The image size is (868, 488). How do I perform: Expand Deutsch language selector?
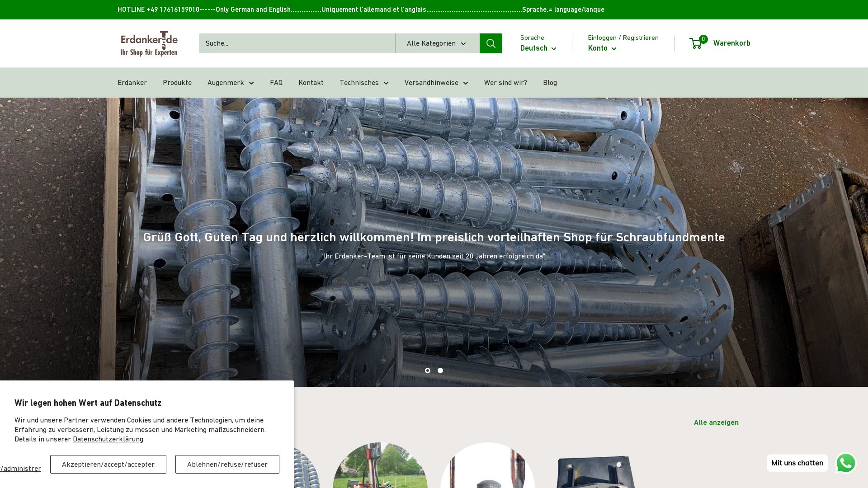[538, 48]
